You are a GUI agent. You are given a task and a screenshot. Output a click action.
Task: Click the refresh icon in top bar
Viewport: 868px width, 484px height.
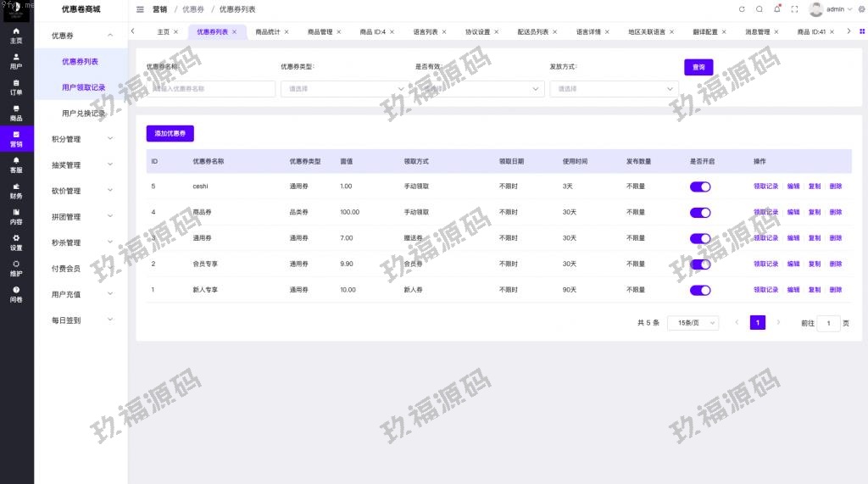point(742,9)
